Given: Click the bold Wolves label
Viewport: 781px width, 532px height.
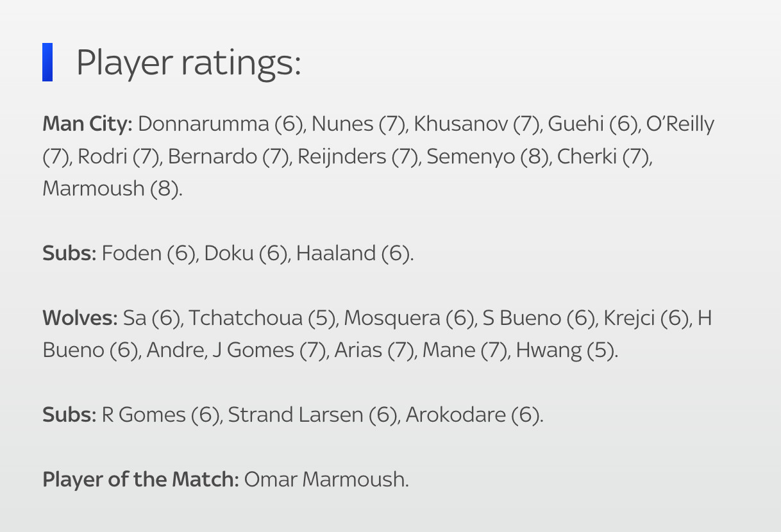Looking at the screenshot, I should [80, 318].
